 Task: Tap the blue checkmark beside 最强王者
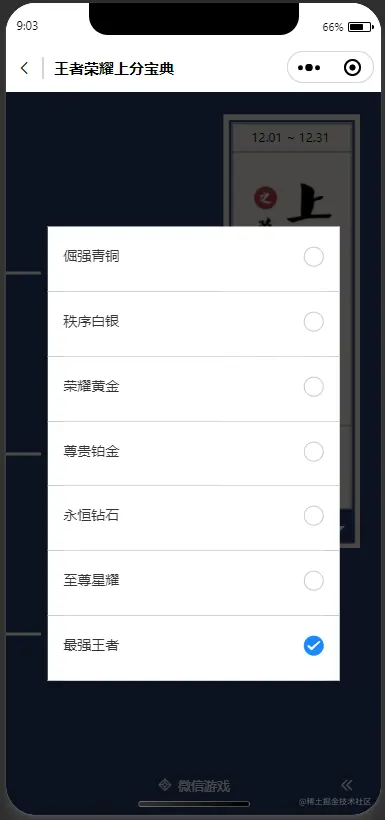tap(314, 646)
